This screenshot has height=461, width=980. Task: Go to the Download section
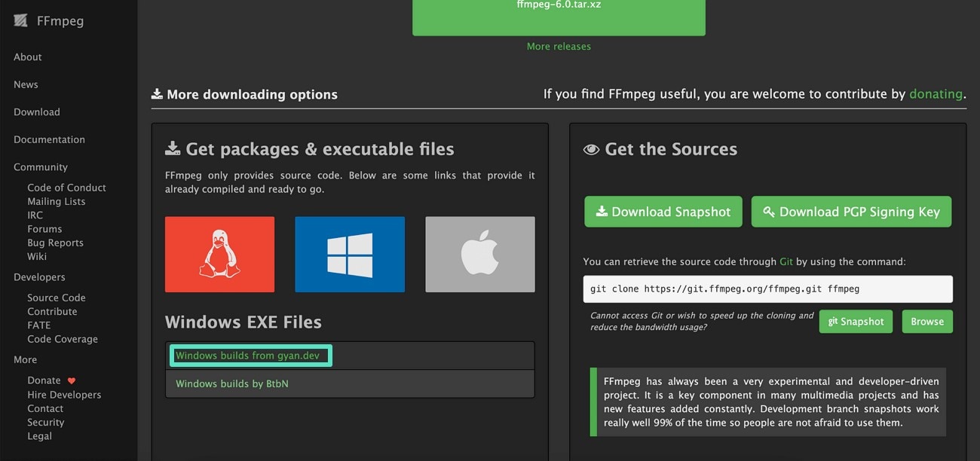tap(37, 112)
